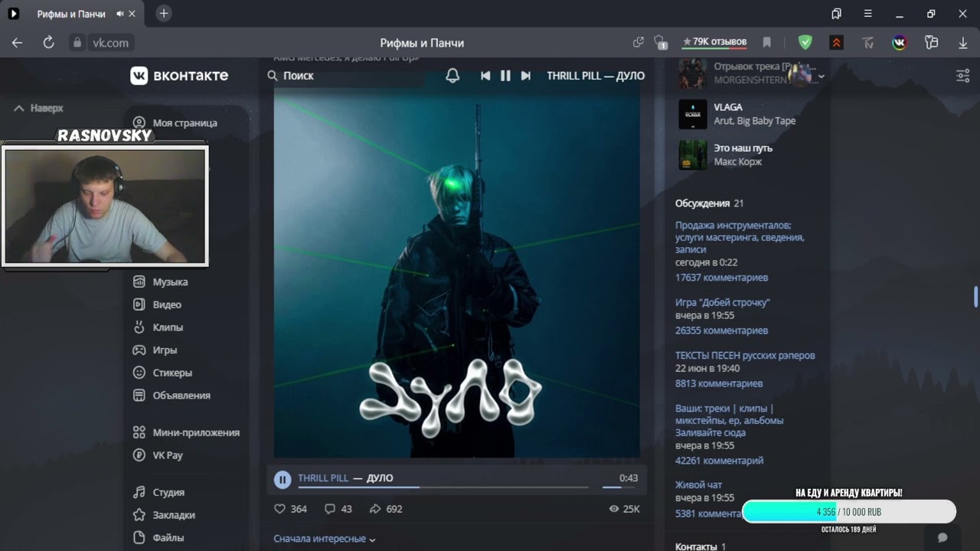The width and height of the screenshot is (980, 551).
Task: Open Стикеры in the sidebar
Action: [162, 373]
